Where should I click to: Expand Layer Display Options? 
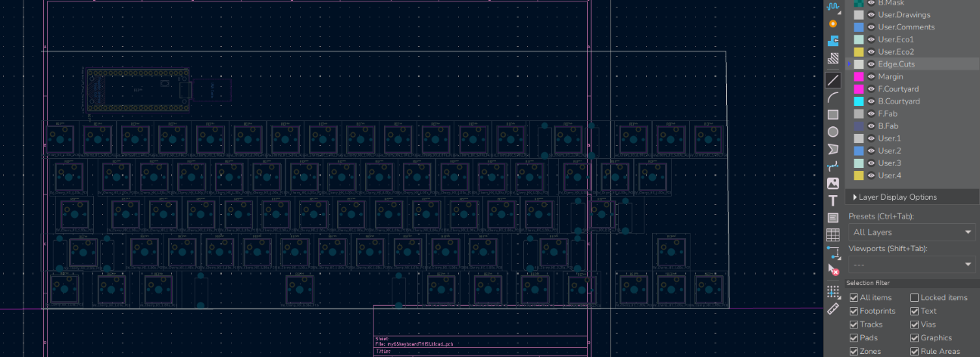point(856,197)
